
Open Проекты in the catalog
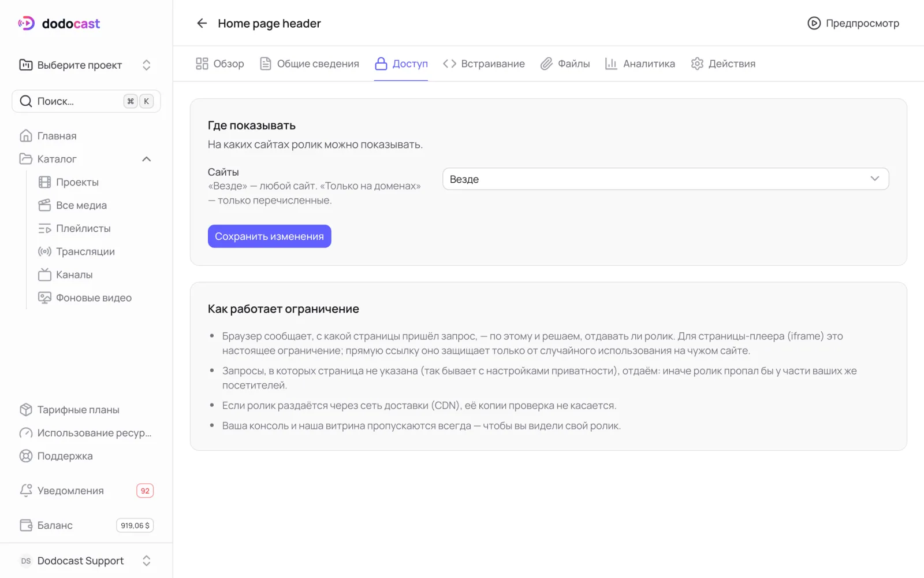(95, 182)
